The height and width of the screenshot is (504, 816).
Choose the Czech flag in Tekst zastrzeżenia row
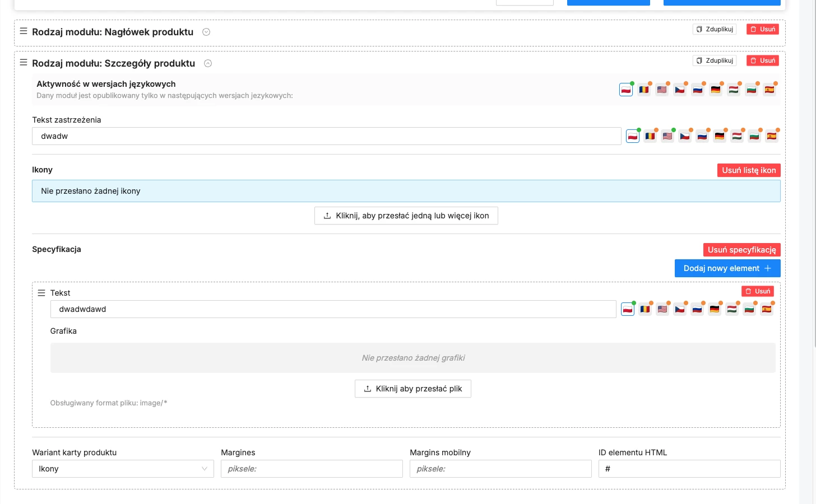click(685, 136)
